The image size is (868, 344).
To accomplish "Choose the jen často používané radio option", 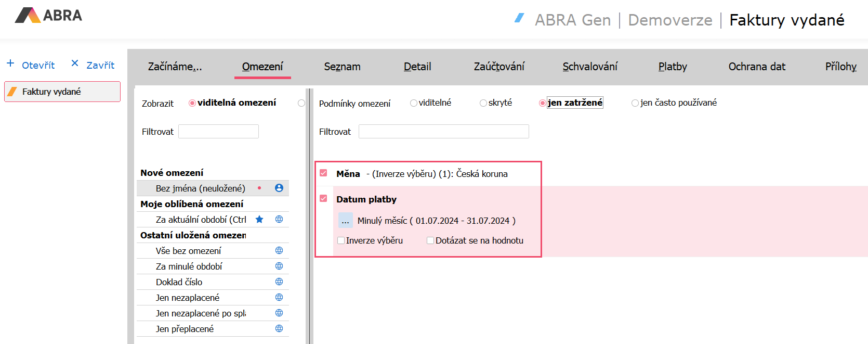I will tap(635, 103).
